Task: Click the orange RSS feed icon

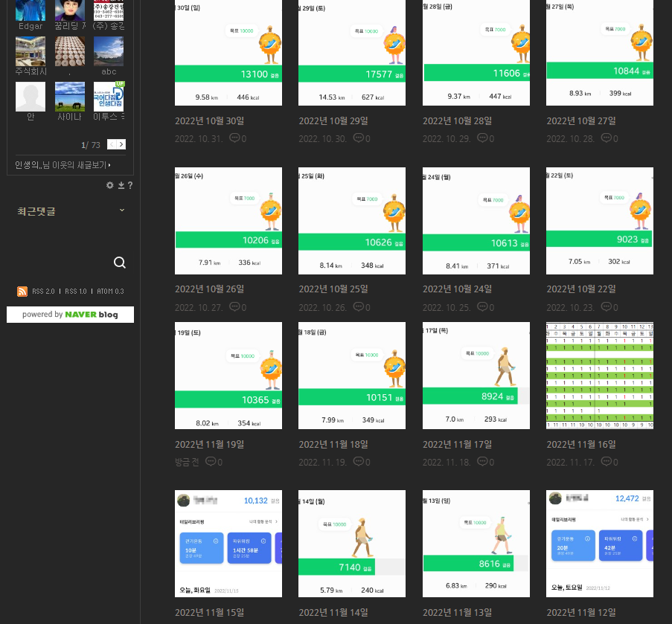Action: [22, 292]
